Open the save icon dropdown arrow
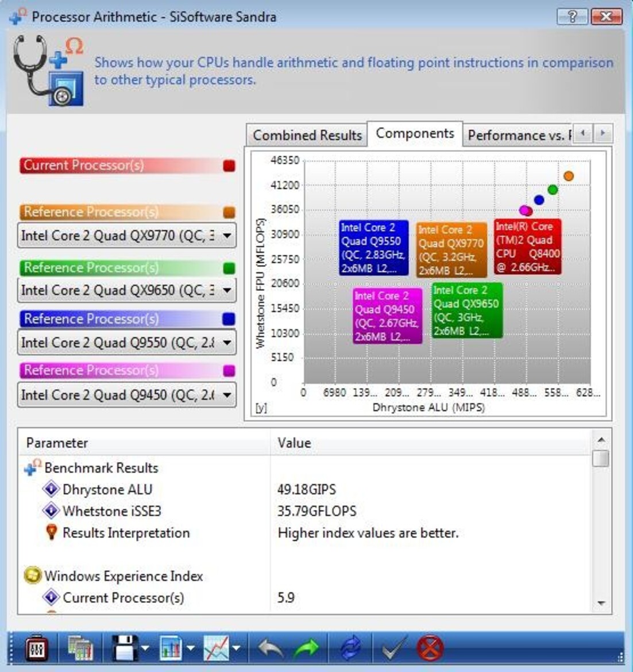Viewport: 633px width, 672px height. click(146, 648)
